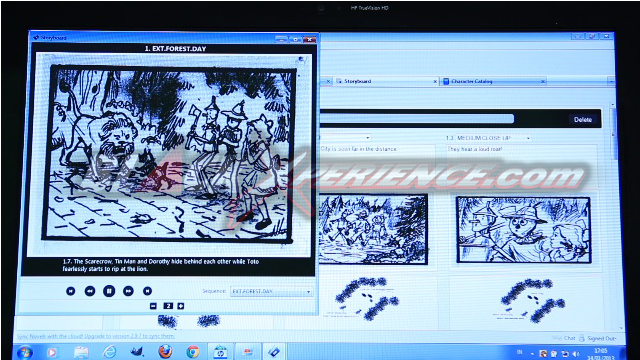The image size is (640, 360).
Task: Switch to the Character Catalog tab
Action: pos(493,81)
